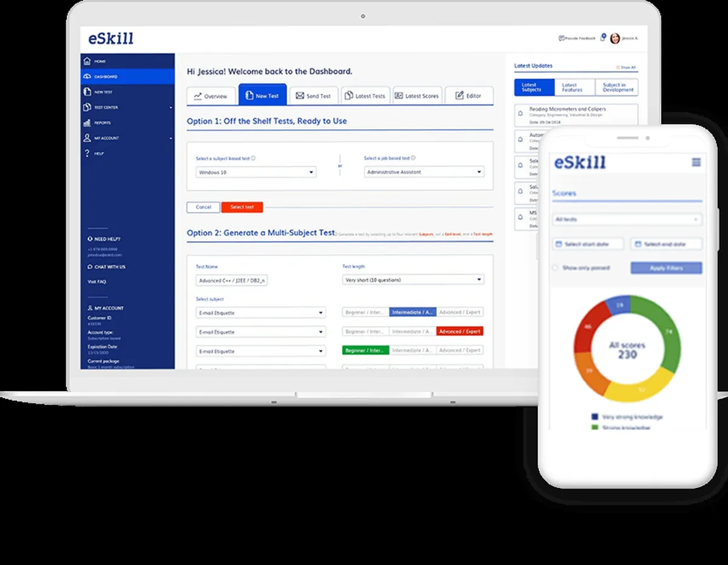
Task: Click the New Test document icon in sidebar
Action: [x=87, y=92]
